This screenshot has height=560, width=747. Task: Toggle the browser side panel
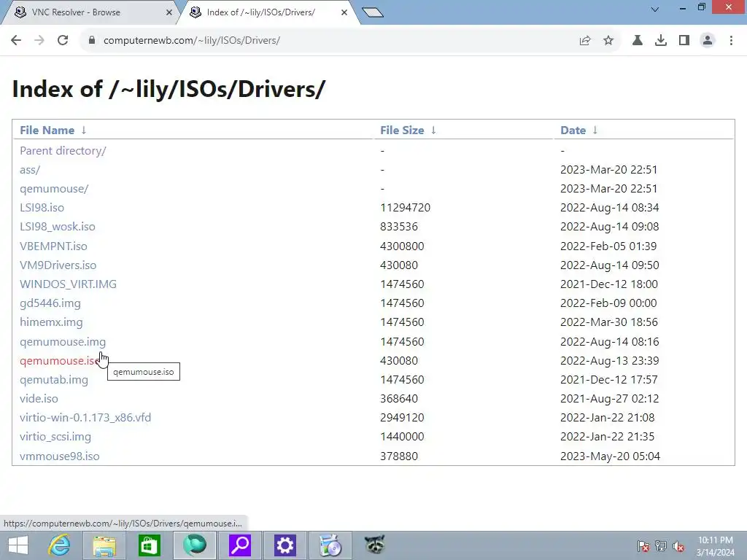click(x=684, y=41)
